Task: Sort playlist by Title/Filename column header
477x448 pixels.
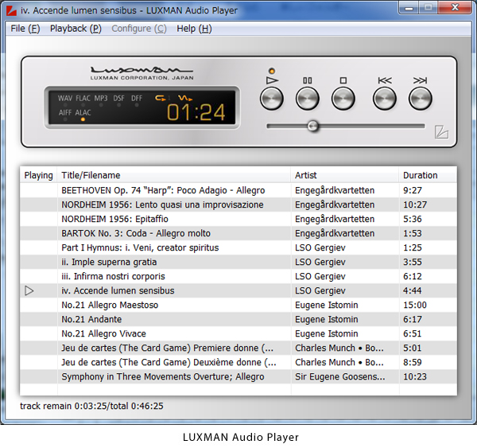Action: click(91, 175)
